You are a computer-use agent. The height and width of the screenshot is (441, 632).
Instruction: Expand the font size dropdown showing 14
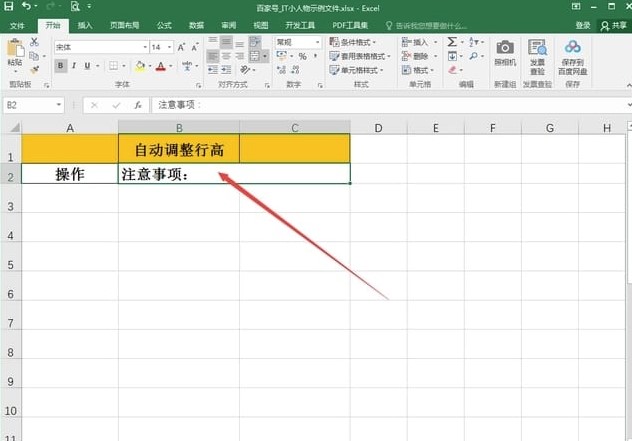(168, 47)
